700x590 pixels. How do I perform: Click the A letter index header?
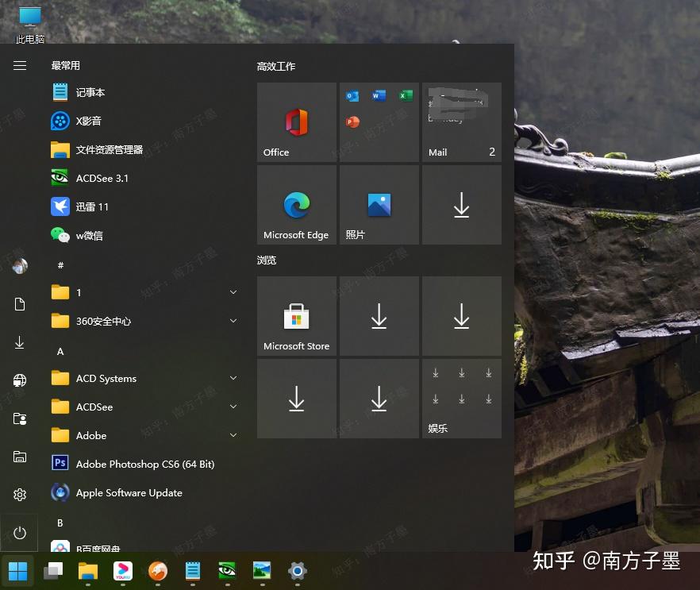pos(60,352)
